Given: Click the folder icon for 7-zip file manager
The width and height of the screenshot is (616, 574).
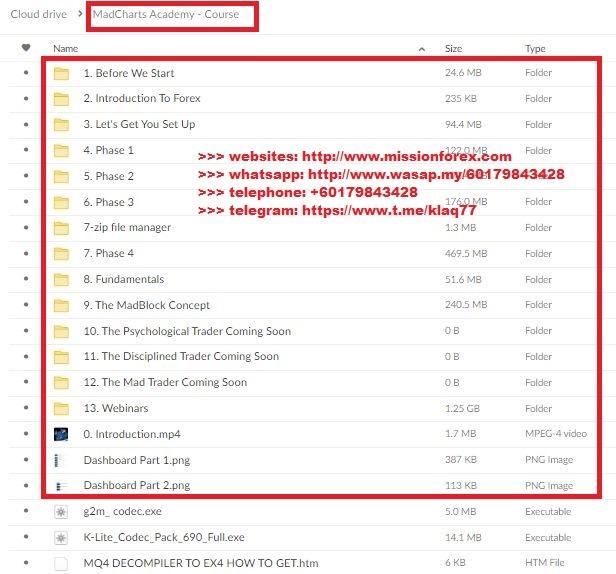Looking at the screenshot, I should click(x=62, y=228).
